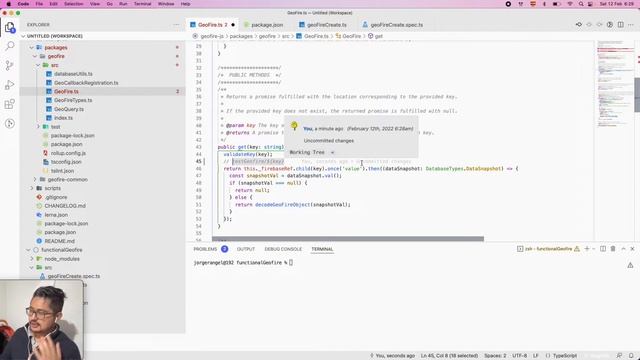Open macOS Spotlight search icon
Image resolution: width=640 pixels, height=360 pixels.
click(581, 4)
